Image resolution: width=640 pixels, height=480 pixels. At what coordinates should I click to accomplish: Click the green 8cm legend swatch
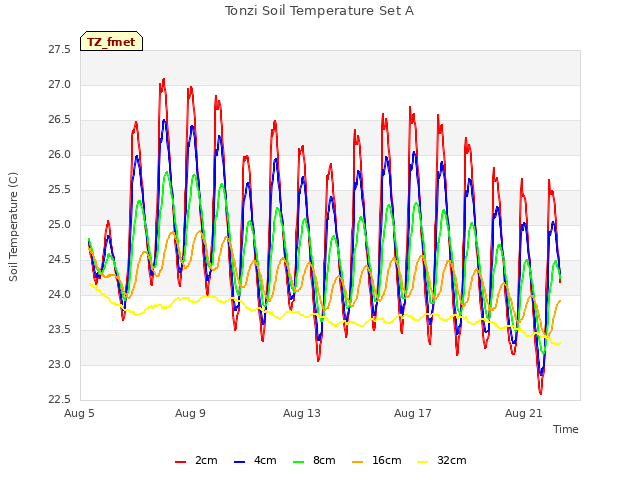click(x=298, y=462)
